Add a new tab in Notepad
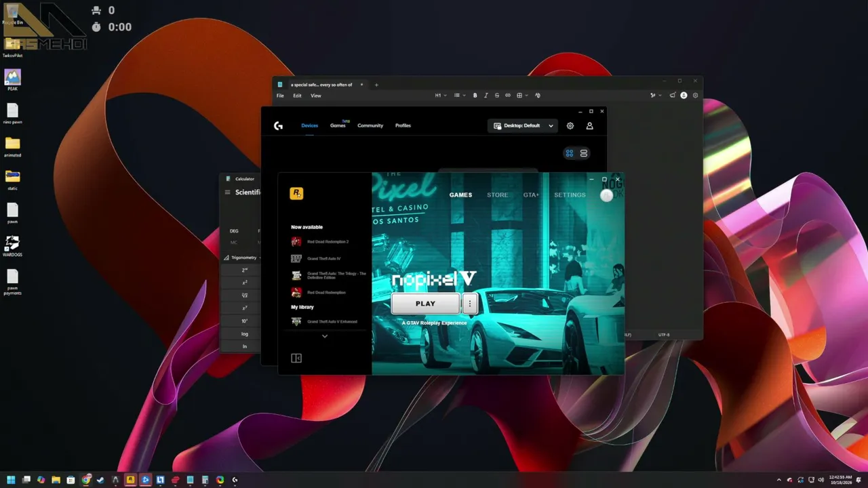The width and height of the screenshot is (868, 488). point(376,85)
